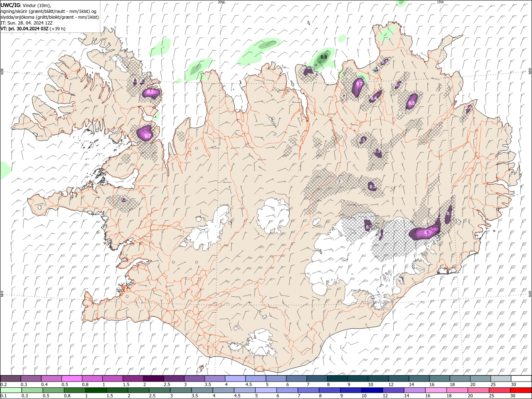Pick the bright pink 0.5 swatch on upper scale
532x399 pixels.
(72, 379)
